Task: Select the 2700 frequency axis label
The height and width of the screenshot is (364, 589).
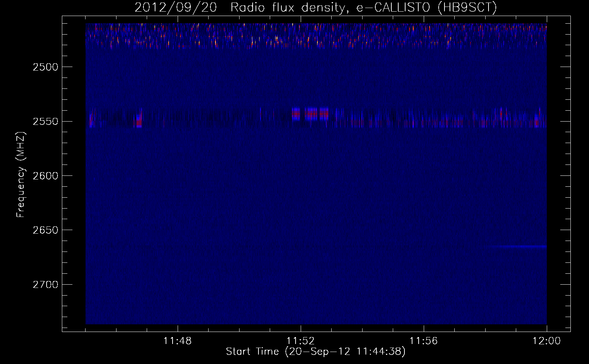Action: (46, 285)
